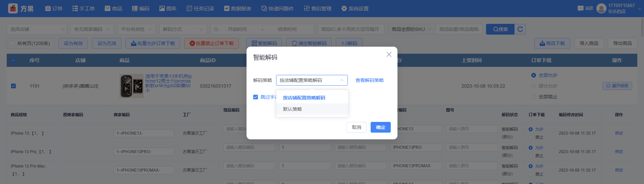This screenshot has height=184, width=644.
Task: Click 商家编码 field 1--IPHONE13PROMAX-
Action: coord(144,170)
